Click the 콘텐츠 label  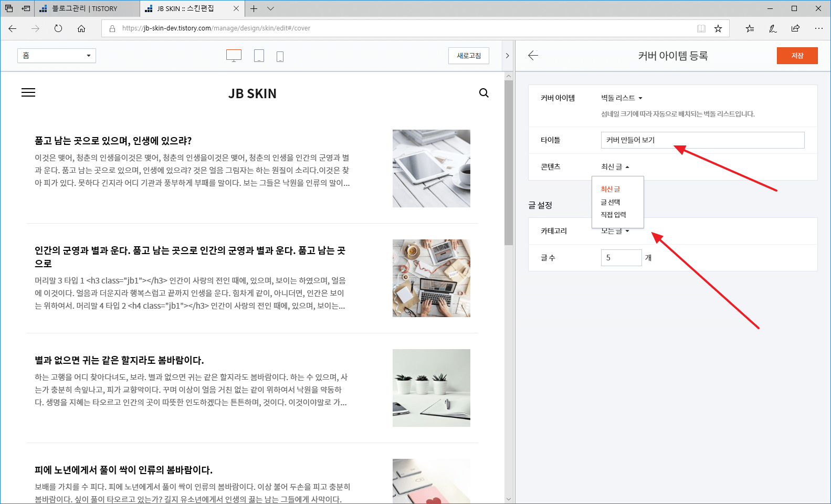(x=551, y=167)
